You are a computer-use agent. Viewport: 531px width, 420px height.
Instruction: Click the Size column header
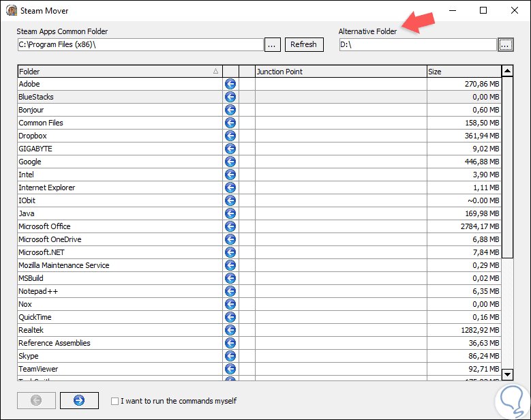[x=464, y=72]
